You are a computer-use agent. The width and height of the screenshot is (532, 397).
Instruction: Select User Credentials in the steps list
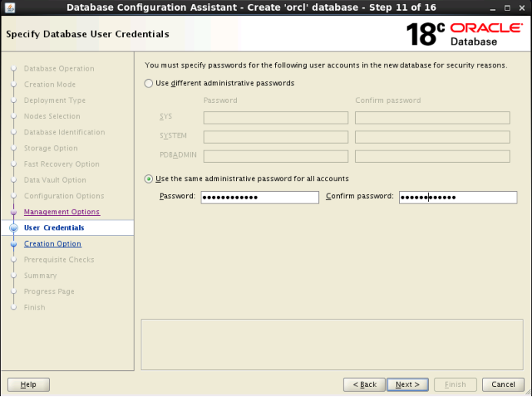[x=54, y=228]
